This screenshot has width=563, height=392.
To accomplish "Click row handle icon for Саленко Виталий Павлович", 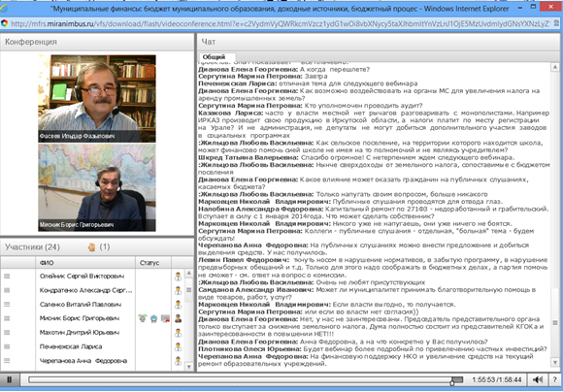I will click(7, 305).
